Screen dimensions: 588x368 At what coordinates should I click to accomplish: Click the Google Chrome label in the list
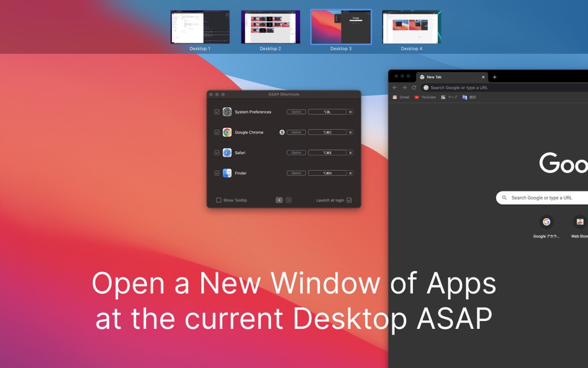(x=249, y=132)
